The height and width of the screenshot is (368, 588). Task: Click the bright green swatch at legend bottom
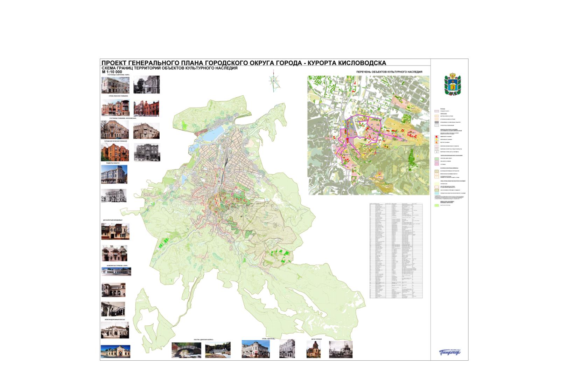coord(436,206)
